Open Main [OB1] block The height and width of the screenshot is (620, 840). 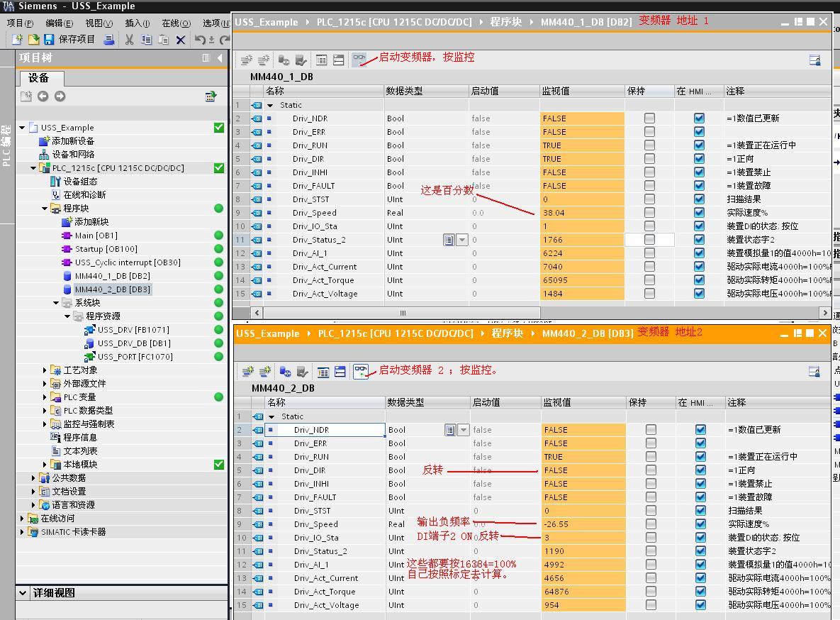pos(96,236)
